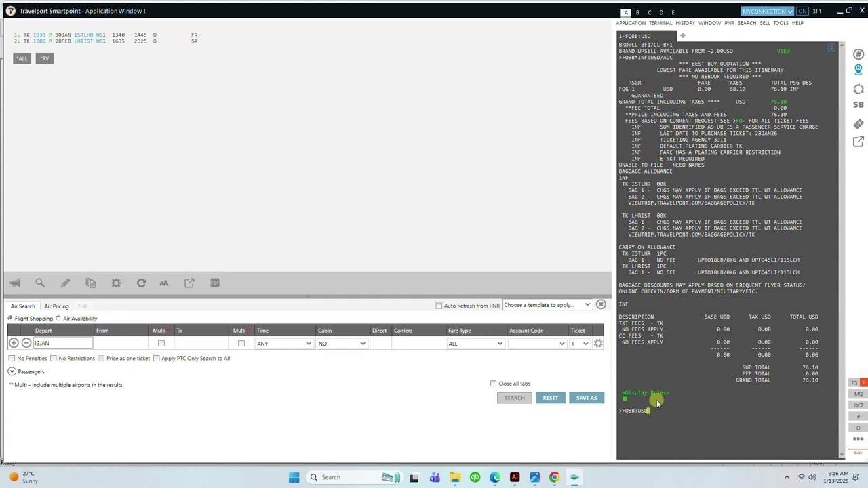868x488 pixels.
Task: Enable Auto Refresh from PNR checkbox
Action: [x=439, y=306]
